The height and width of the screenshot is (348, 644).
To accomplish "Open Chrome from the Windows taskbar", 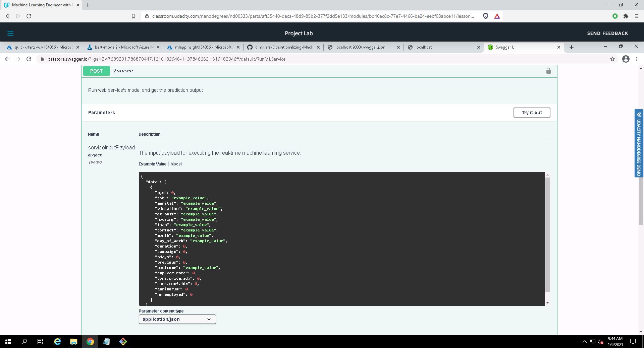I will click(x=90, y=342).
